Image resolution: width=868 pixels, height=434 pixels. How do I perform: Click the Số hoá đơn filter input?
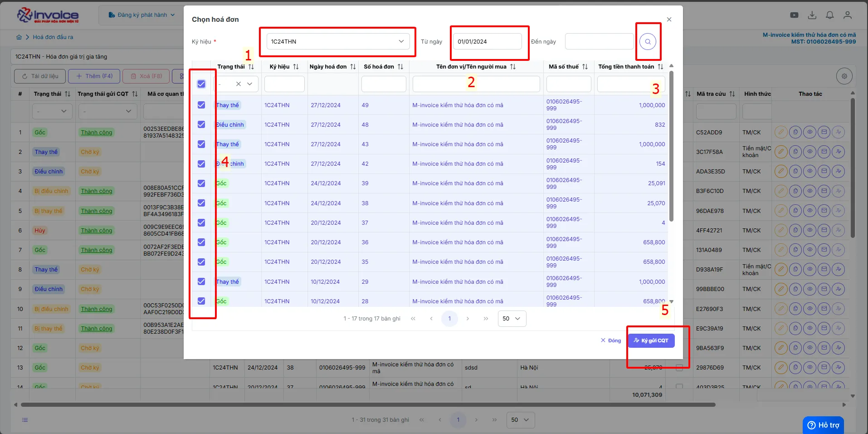pos(384,84)
